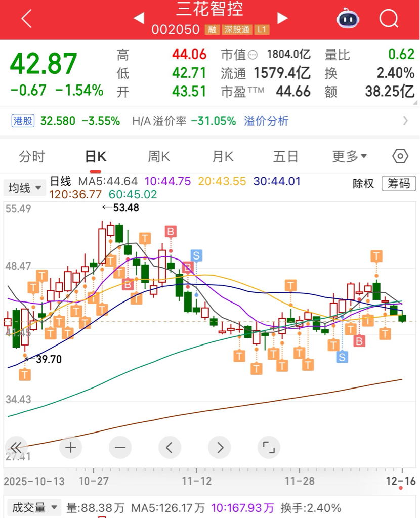420x518 pixels.
Task: Click the green 60:45.02 MA value
Action: (x=133, y=194)
